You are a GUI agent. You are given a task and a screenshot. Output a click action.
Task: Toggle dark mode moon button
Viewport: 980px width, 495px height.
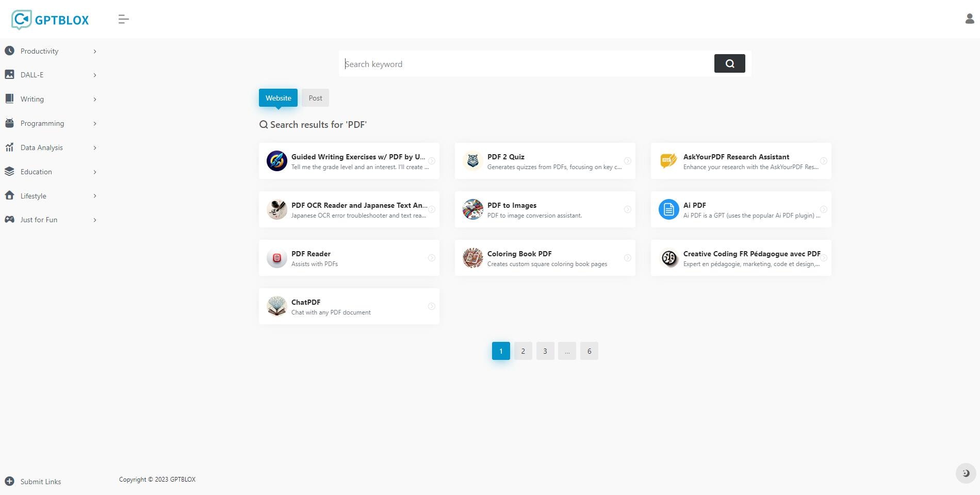coord(966,473)
